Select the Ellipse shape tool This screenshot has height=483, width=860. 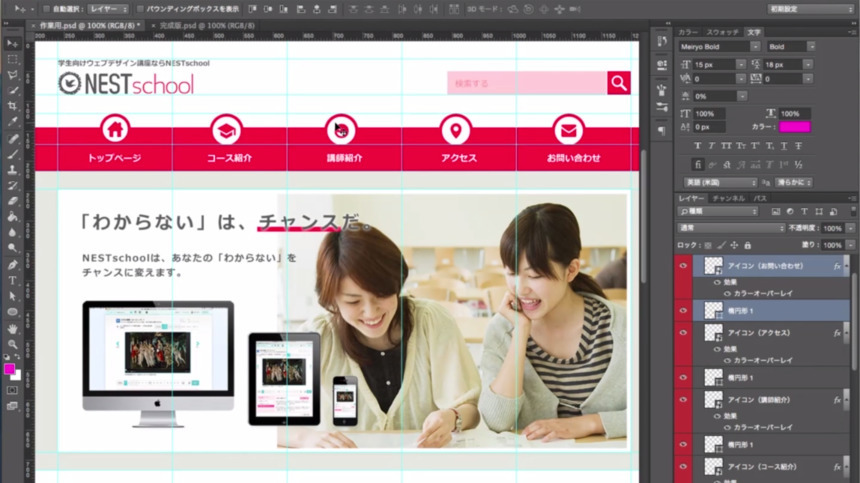pyautogui.click(x=12, y=312)
